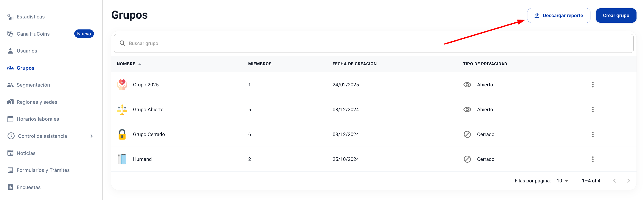The width and height of the screenshot is (644, 200).
Task: Click the eye icon for Grupo Abierto
Action: pos(467,109)
